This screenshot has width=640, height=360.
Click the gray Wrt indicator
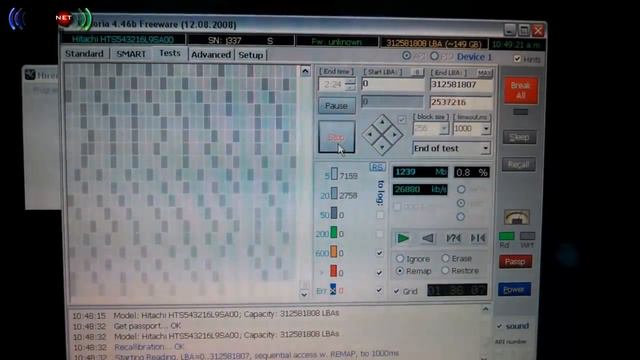[527, 236]
